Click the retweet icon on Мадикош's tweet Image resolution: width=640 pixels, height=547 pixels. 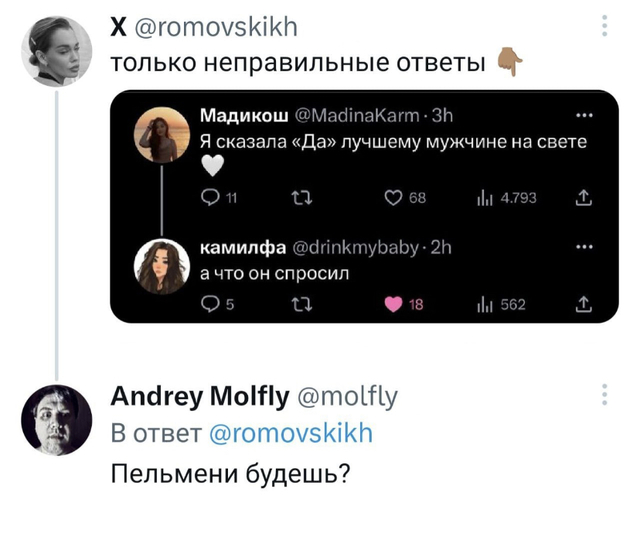(302, 198)
